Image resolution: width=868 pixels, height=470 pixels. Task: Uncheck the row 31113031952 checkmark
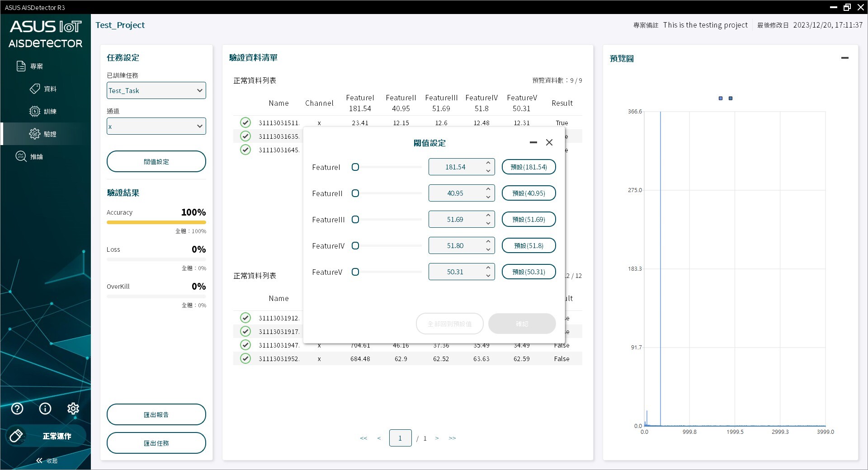245,358
